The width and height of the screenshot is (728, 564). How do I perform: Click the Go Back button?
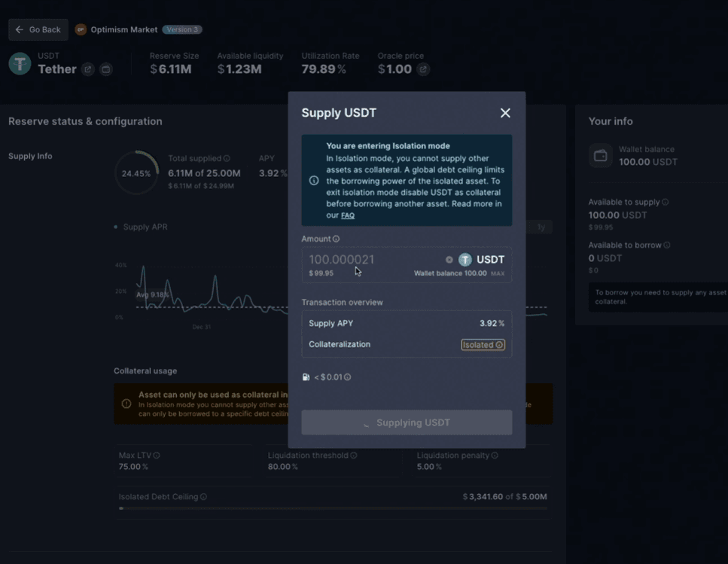point(38,29)
